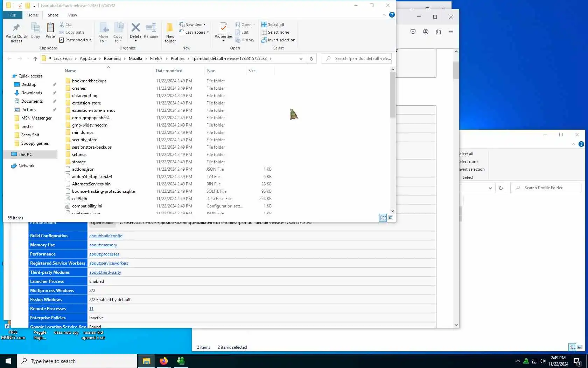Show hidden system tray icons
Image resolution: width=588 pixels, height=368 pixels.
(x=517, y=361)
